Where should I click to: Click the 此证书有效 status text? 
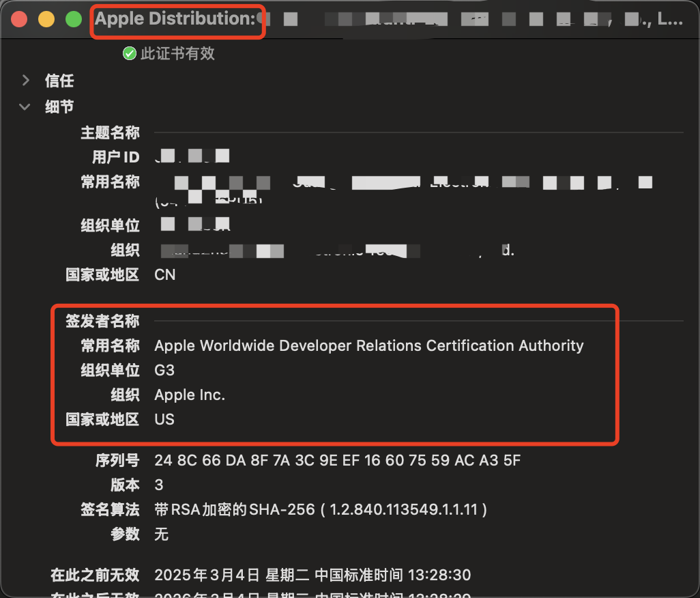click(x=177, y=54)
